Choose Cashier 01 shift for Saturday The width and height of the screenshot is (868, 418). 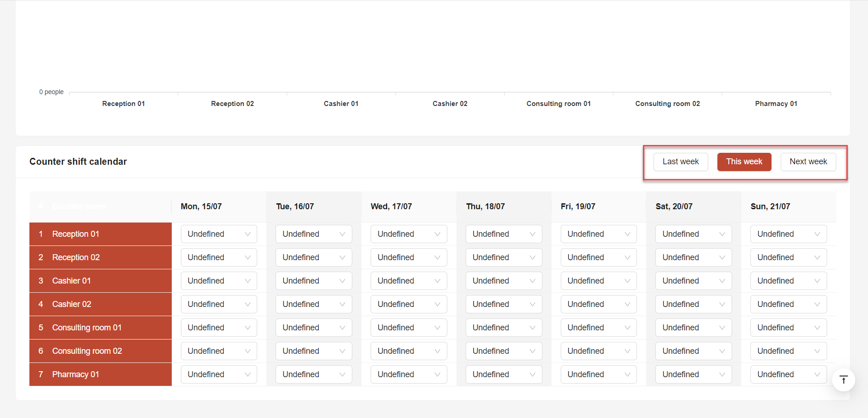point(693,281)
